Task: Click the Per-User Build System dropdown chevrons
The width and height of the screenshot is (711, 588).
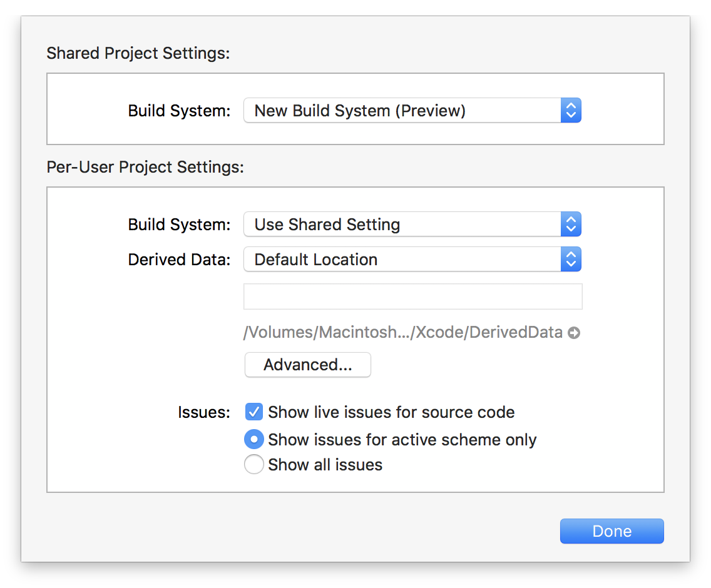Action: coord(571,224)
